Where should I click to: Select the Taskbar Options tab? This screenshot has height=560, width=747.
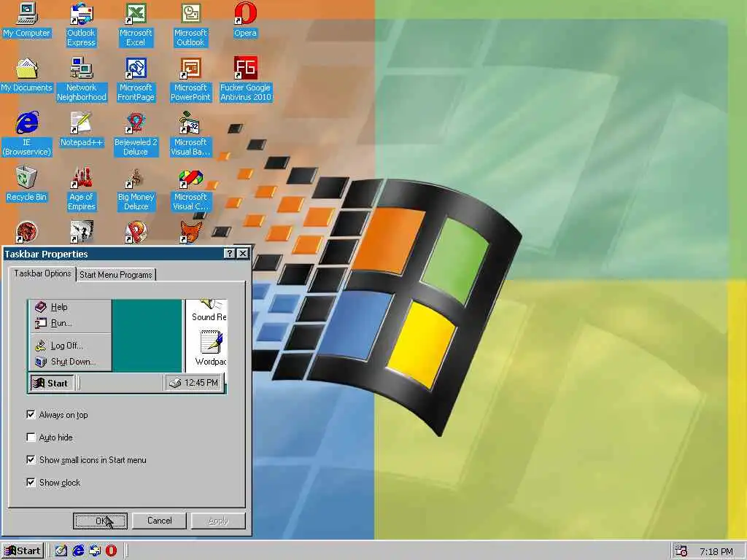42,273
